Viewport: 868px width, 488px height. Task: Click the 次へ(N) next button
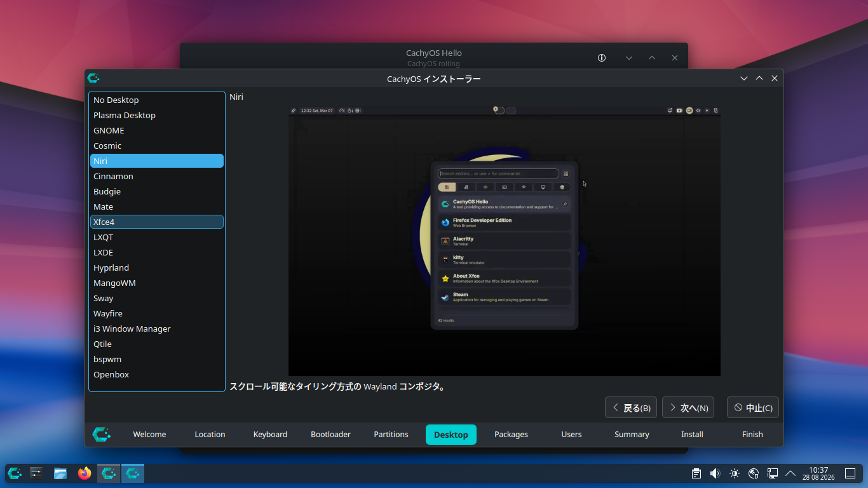688,408
